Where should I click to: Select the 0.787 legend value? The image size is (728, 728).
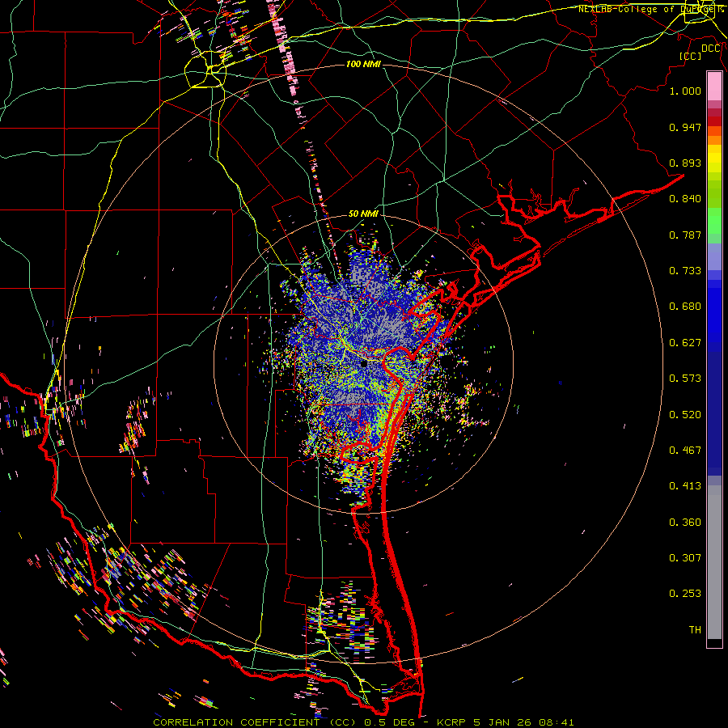[685, 235]
